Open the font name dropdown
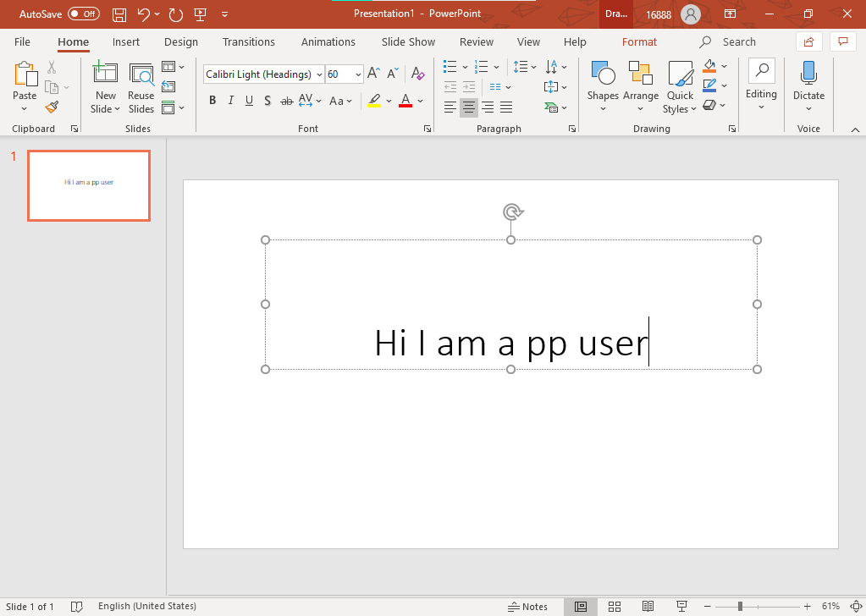Viewport: 866px width, 616px height. (x=319, y=74)
